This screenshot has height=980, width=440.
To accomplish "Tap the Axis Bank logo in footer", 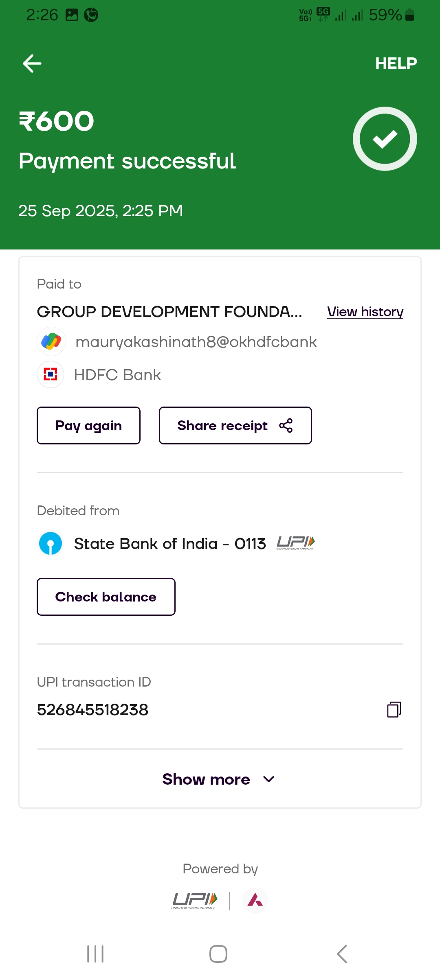I will (255, 900).
